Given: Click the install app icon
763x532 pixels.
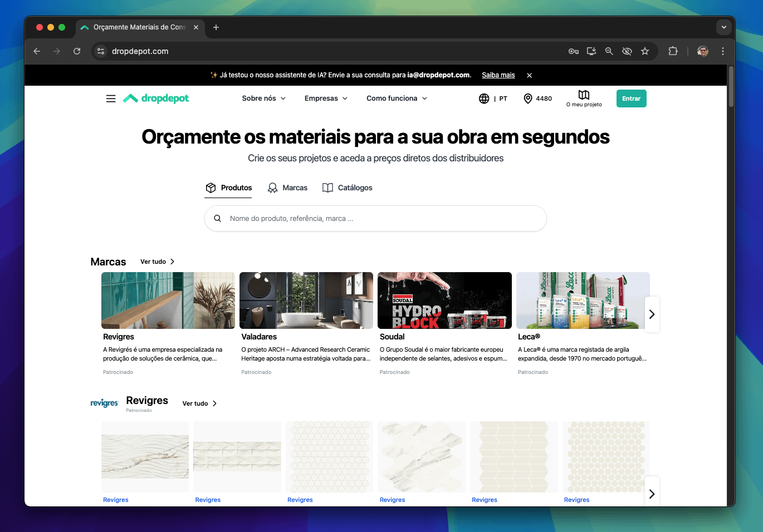Looking at the screenshot, I should coord(591,51).
